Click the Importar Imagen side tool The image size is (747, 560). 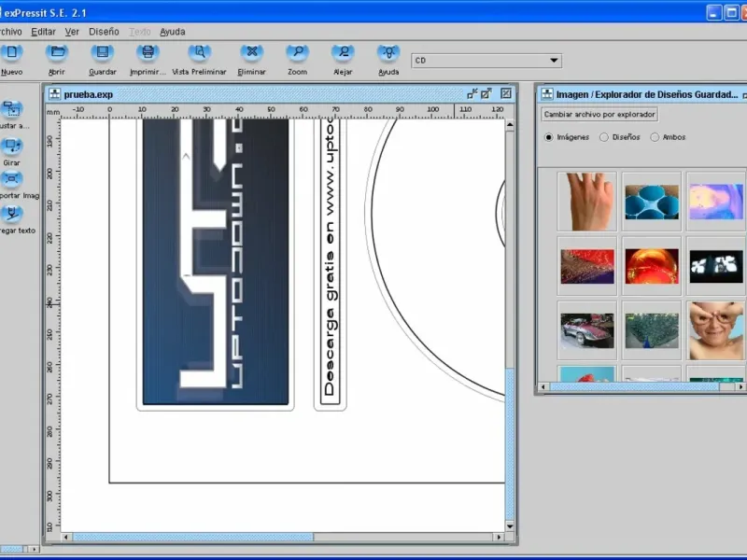[x=11, y=179]
